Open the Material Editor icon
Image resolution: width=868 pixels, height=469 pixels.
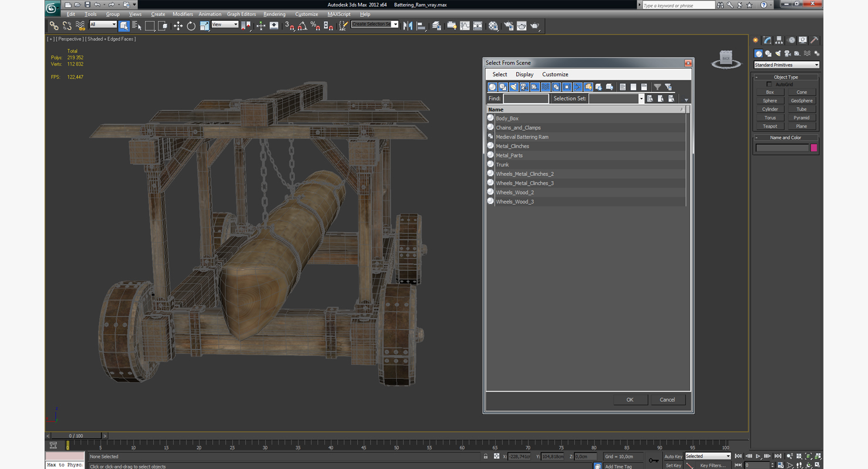(x=493, y=26)
